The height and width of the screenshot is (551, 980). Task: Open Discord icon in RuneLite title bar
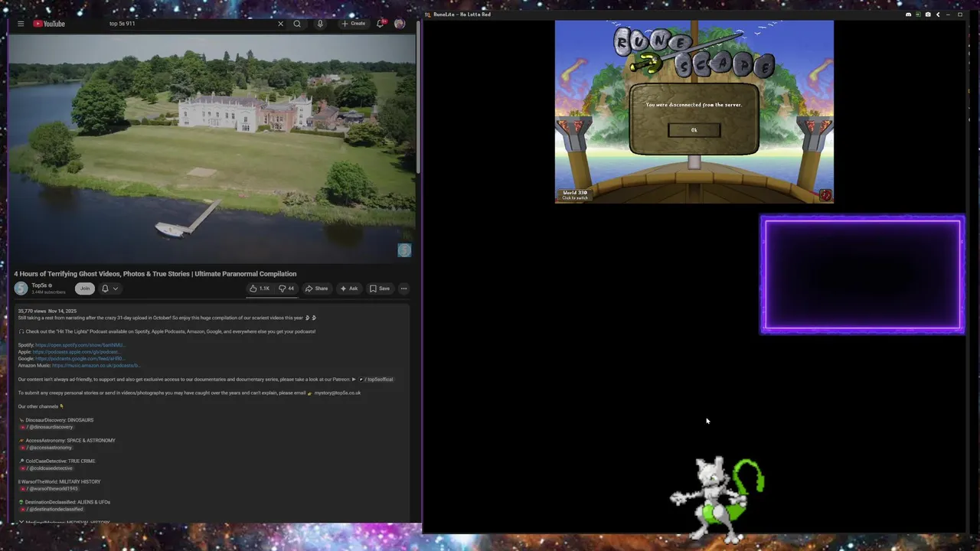tap(909, 15)
